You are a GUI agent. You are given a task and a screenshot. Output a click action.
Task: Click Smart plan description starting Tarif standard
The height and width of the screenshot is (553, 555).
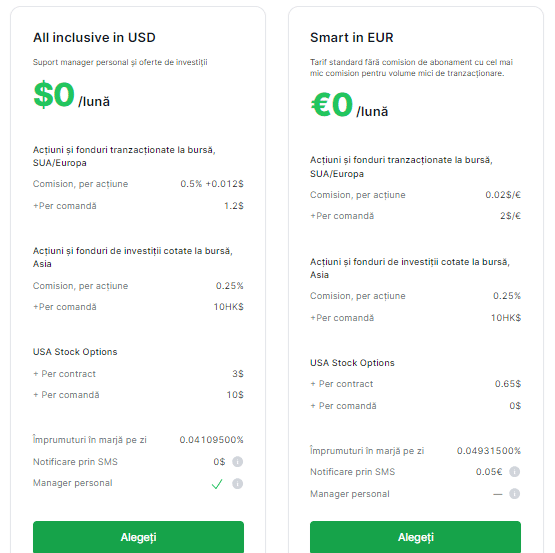(411, 68)
